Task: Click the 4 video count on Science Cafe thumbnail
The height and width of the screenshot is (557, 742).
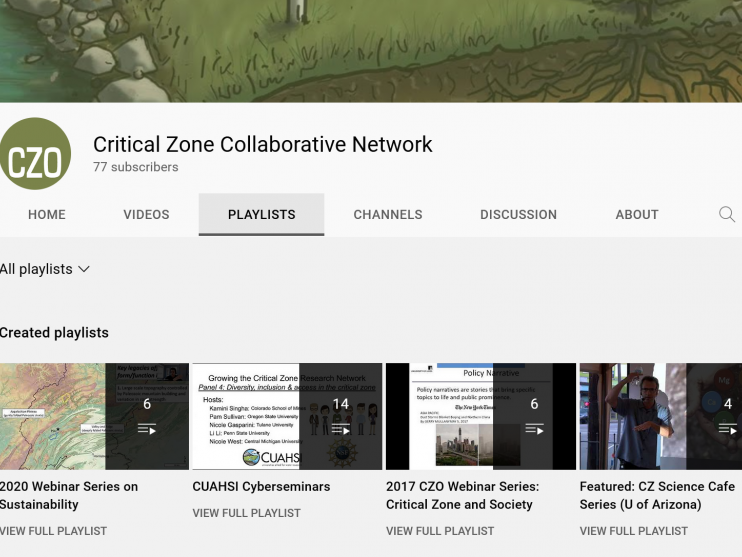Action: pyautogui.click(x=728, y=404)
